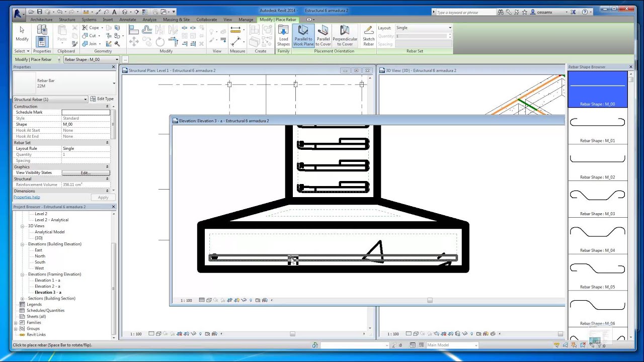Click the Help question mark icon
This screenshot has height=362, width=644.
585,12
